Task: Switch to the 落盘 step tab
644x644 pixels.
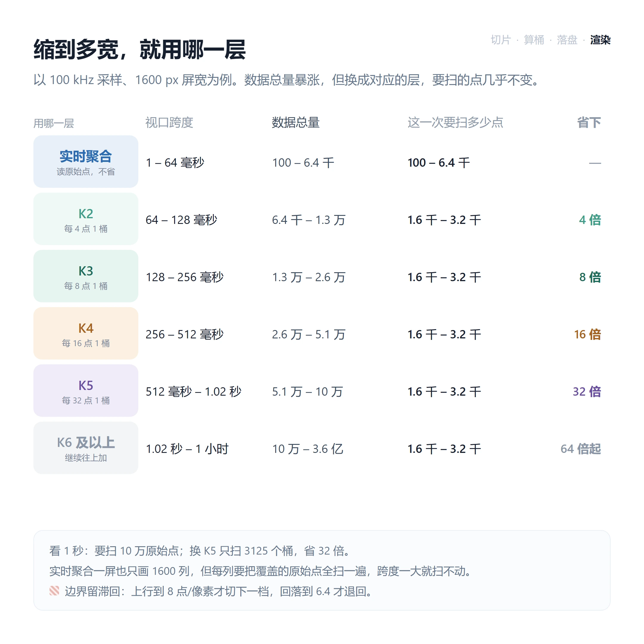Action: 567,40
